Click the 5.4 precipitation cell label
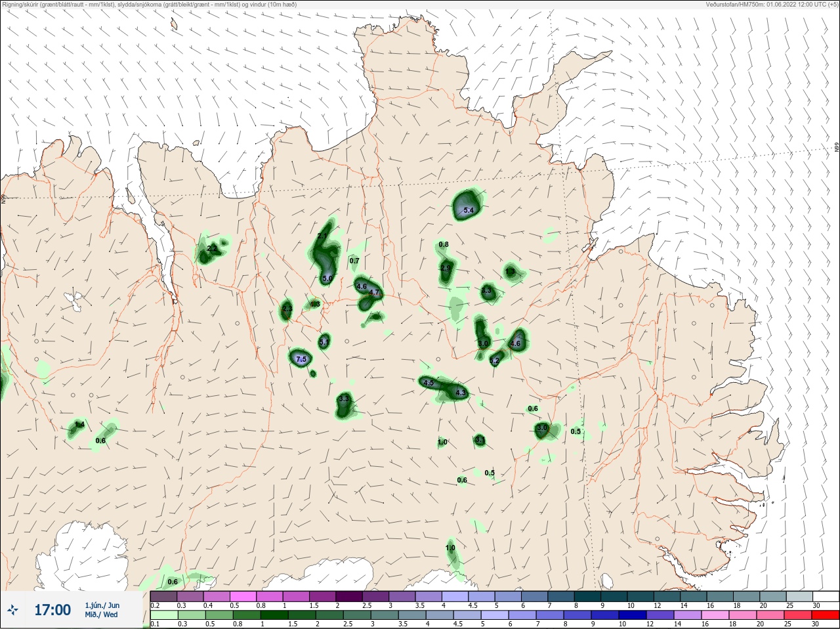The width and height of the screenshot is (840, 629). [x=469, y=210]
